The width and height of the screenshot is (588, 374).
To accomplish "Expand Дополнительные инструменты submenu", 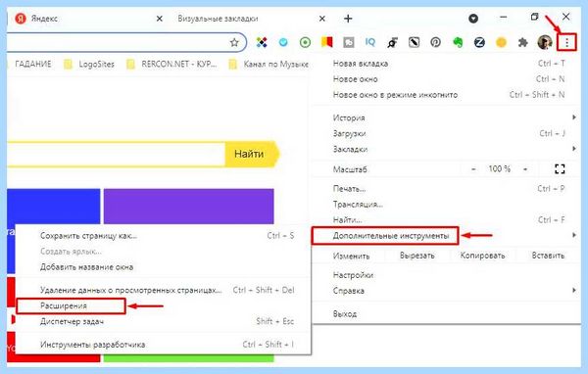I will coord(446,236).
